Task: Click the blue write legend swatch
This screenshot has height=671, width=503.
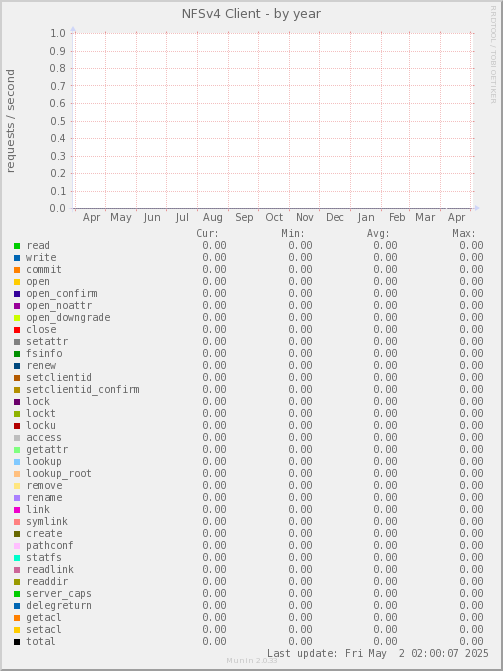Action: click(17, 258)
